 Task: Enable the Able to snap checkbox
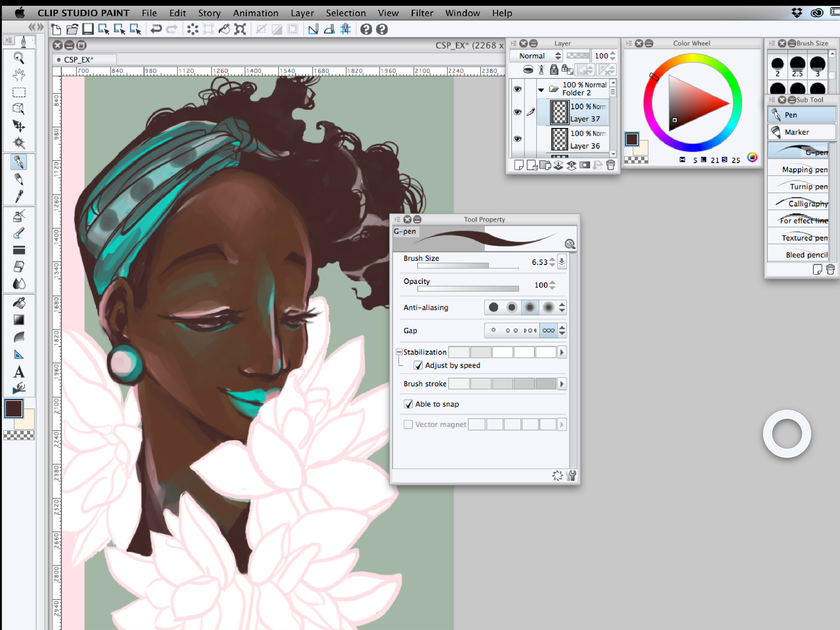[x=408, y=404]
